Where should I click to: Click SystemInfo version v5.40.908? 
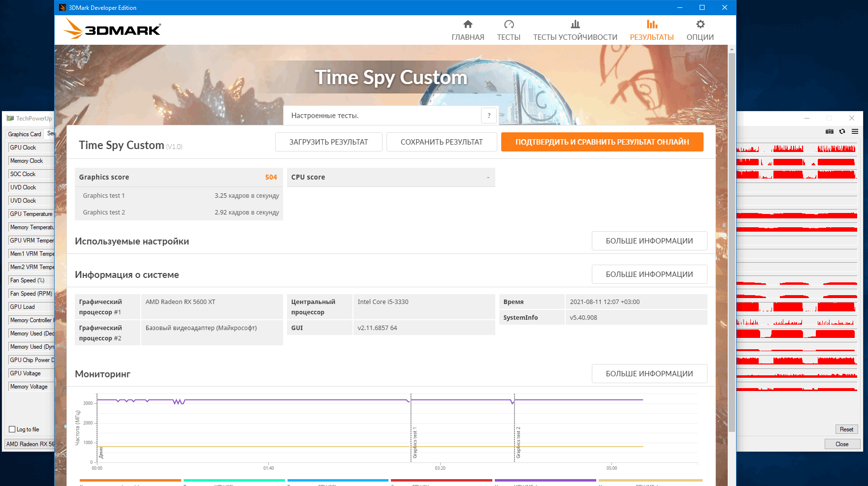pos(583,317)
